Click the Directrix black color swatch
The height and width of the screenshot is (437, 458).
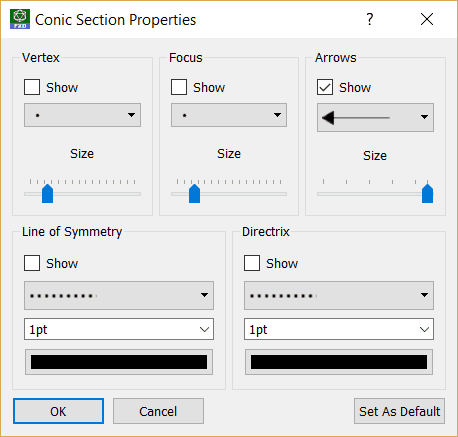coord(339,362)
